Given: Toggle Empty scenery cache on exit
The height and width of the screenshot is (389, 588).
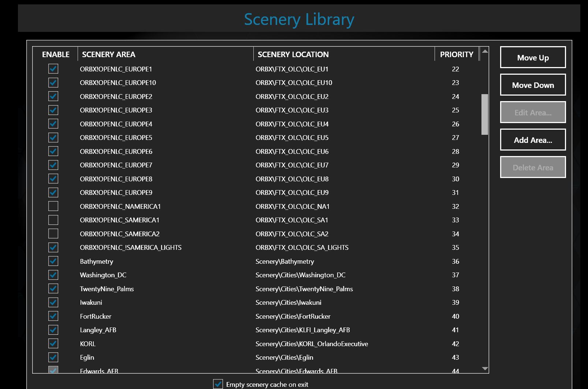Looking at the screenshot, I should (218, 384).
